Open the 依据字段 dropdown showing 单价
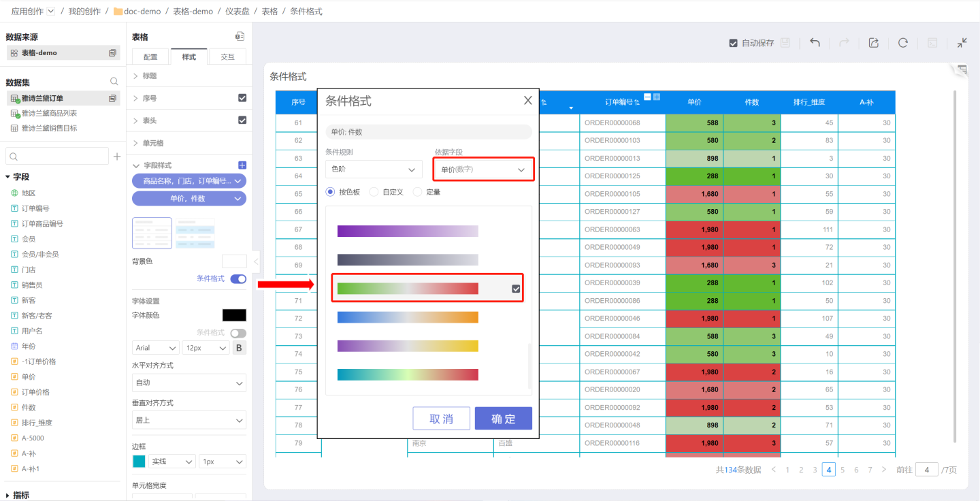980x501 pixels. pyautogui.click(x=483, y=169)
